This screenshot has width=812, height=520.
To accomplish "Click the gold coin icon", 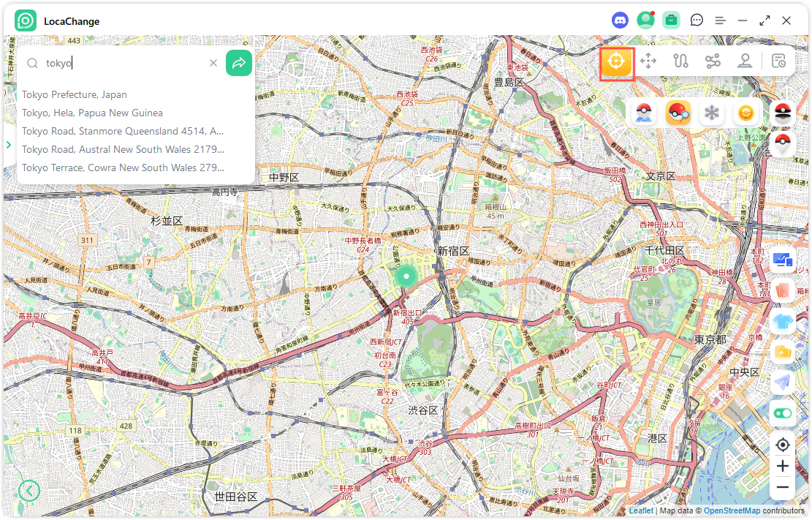I will coord(746,113).
